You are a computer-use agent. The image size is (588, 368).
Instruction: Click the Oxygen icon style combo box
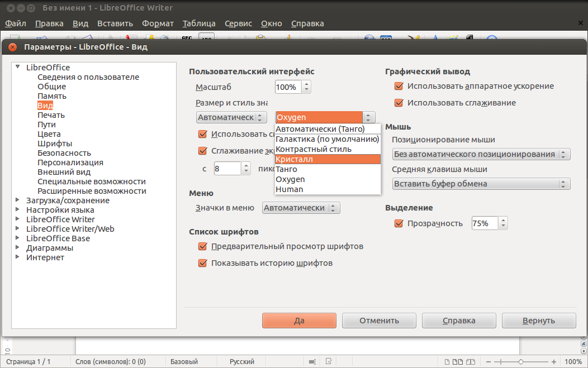[x=325, y=117]
